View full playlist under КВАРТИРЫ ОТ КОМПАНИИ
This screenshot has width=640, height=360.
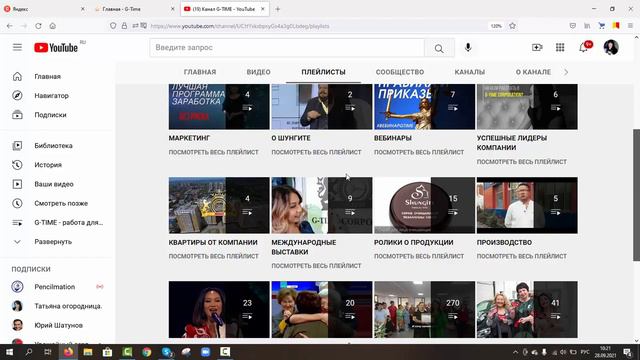[213, 256]
